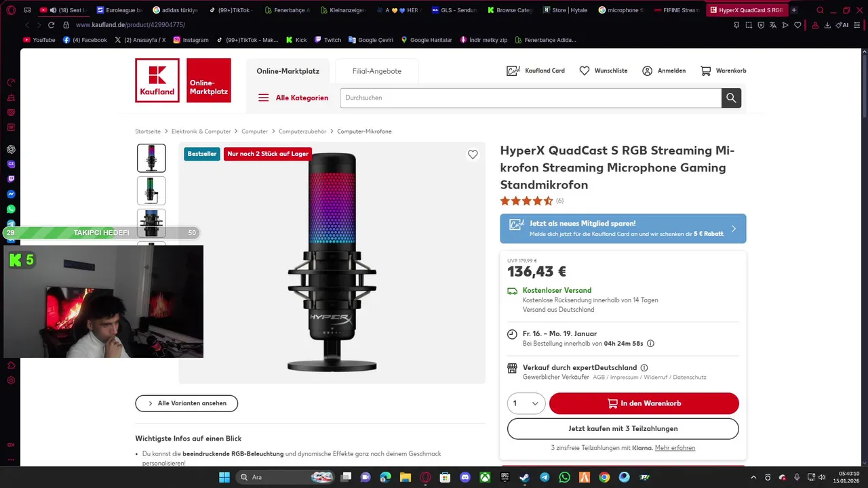
Task: Click Alle Varianten ansehen button
Action: tap(186, 403)
